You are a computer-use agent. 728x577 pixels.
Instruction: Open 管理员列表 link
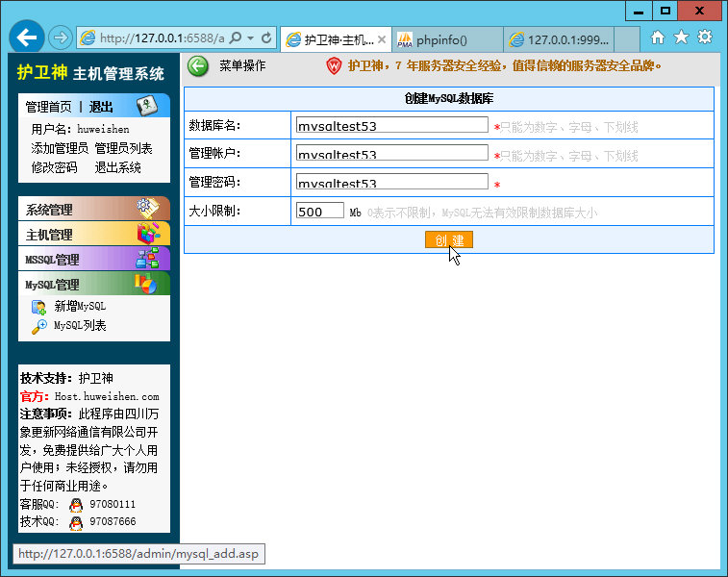(123, 148)
